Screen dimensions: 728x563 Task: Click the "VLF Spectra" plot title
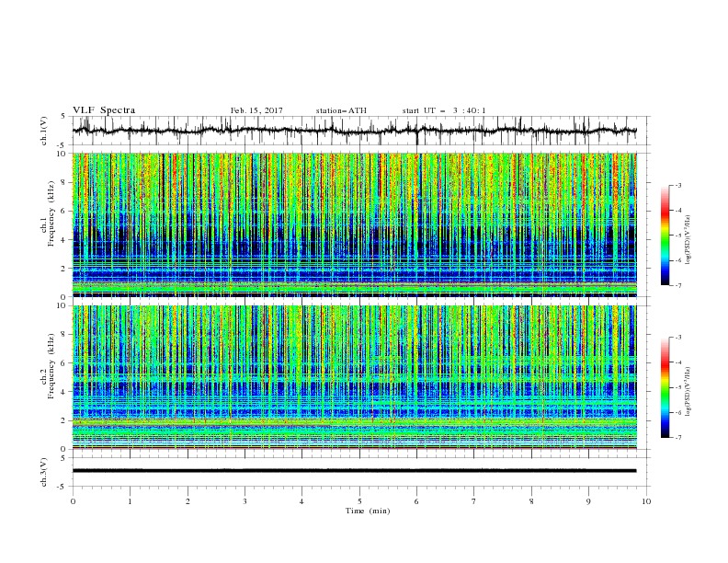pyautogui.click(x=104, y=110)
